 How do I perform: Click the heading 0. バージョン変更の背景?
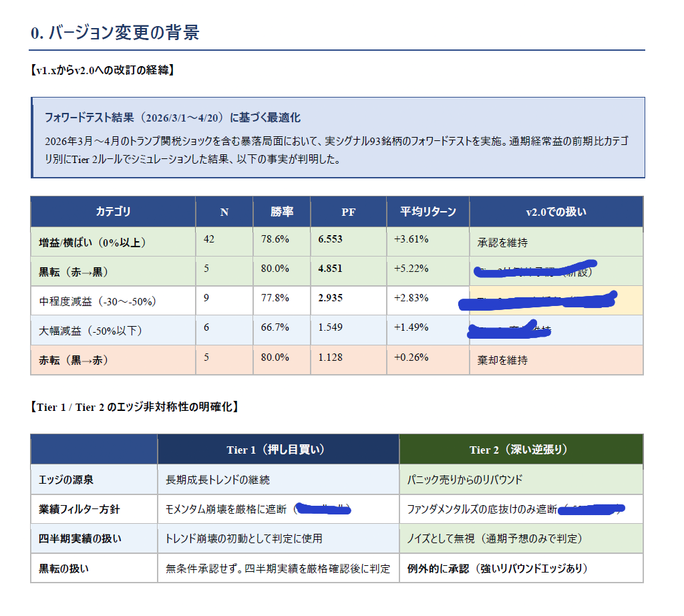(115, 33)
